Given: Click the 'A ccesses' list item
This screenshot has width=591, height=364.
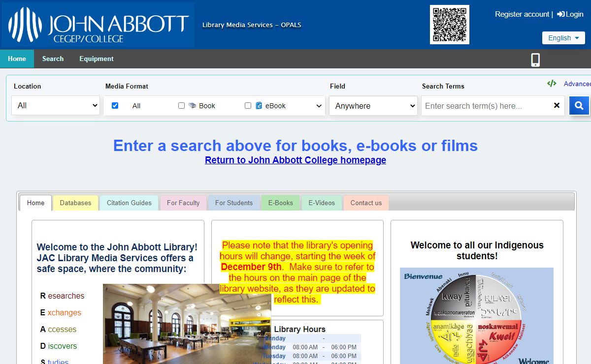Looking at the screenshot, I should point(58,329).
